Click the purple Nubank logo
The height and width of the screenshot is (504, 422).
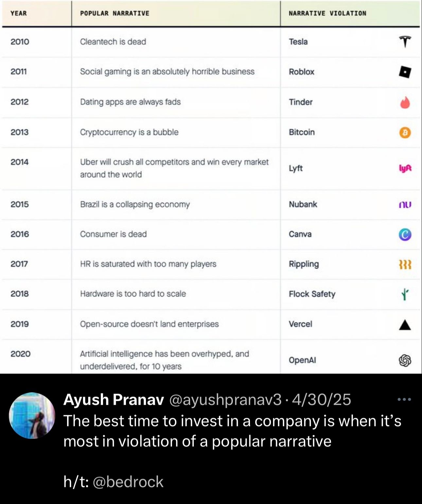[x=405, y=205]
